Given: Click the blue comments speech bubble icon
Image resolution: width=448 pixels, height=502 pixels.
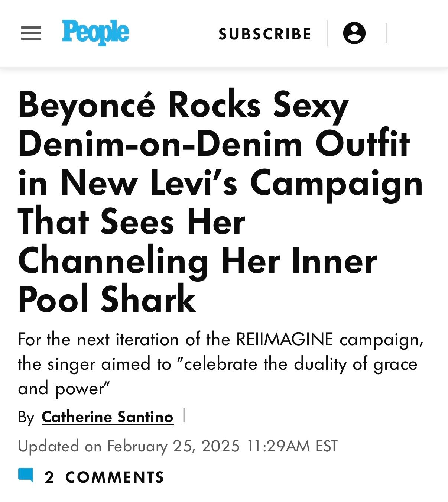Looking at the screenshot, I should coord(26,475).
